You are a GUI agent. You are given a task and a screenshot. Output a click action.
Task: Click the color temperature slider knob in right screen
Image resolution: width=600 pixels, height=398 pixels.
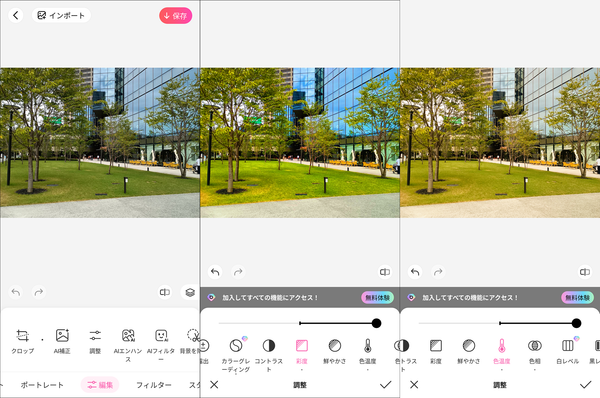pyautogui.click(x=577, y=323)
